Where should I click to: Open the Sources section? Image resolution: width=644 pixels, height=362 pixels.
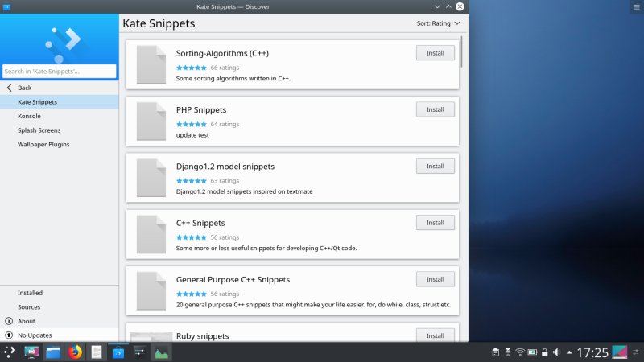(60, 307)
